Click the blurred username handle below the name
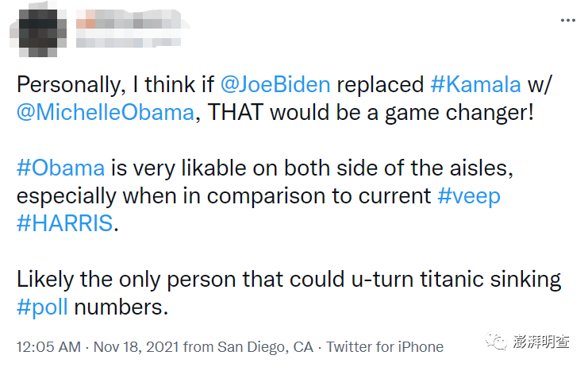This screenshot has width=588, height=367. click(x=127, y=39)
